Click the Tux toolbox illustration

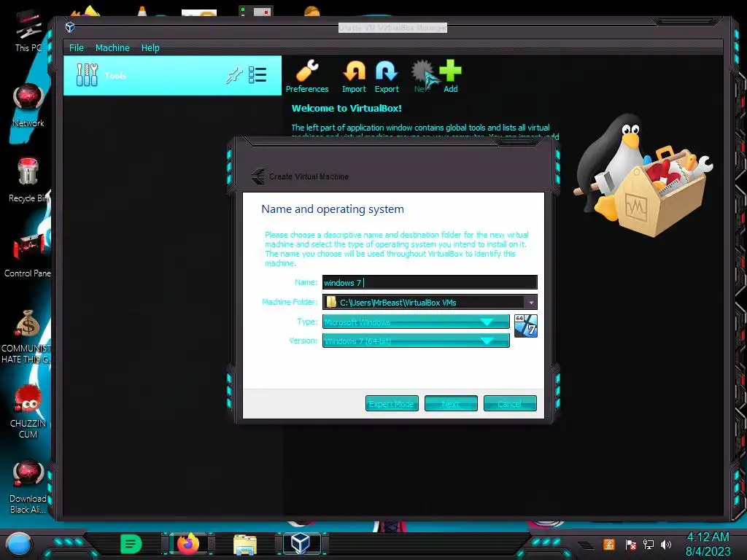pos(643,175)
